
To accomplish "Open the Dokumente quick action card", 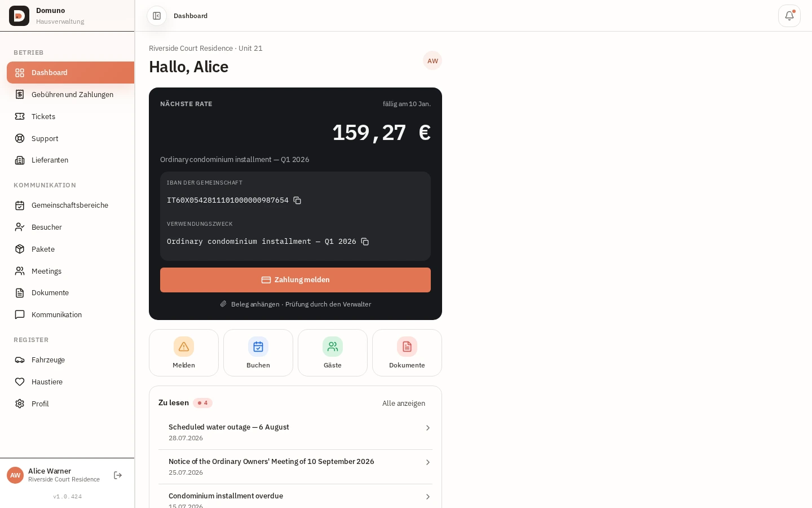I will (407, 353).
